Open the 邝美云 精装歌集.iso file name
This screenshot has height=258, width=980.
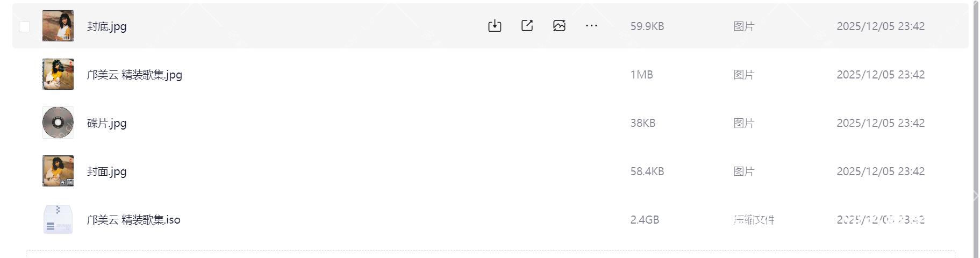click(134, 220)
